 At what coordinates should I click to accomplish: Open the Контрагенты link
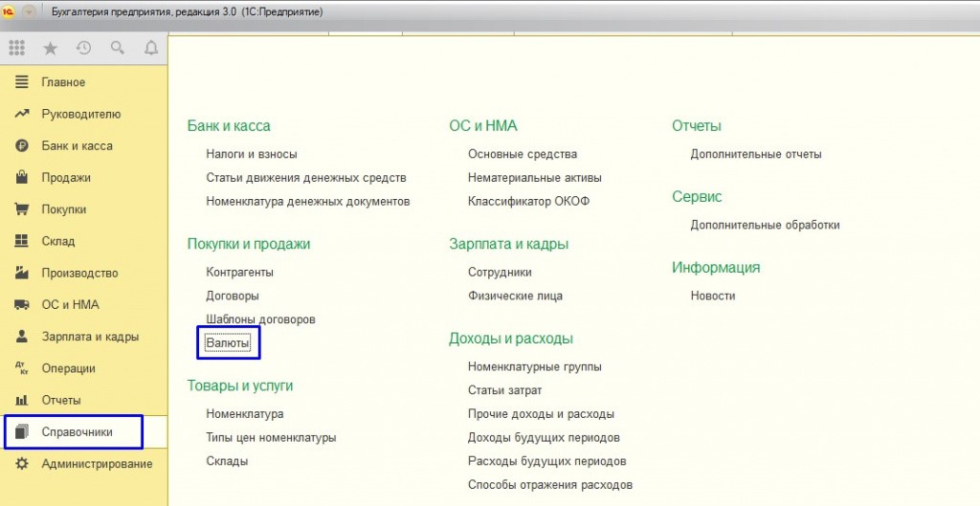tap(239, 273)
